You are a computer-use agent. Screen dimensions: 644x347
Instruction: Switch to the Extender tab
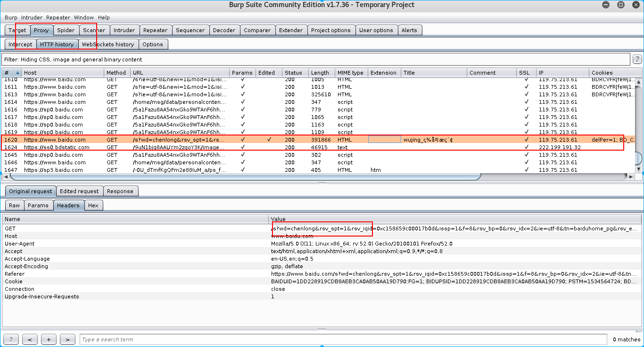(291, 30)
